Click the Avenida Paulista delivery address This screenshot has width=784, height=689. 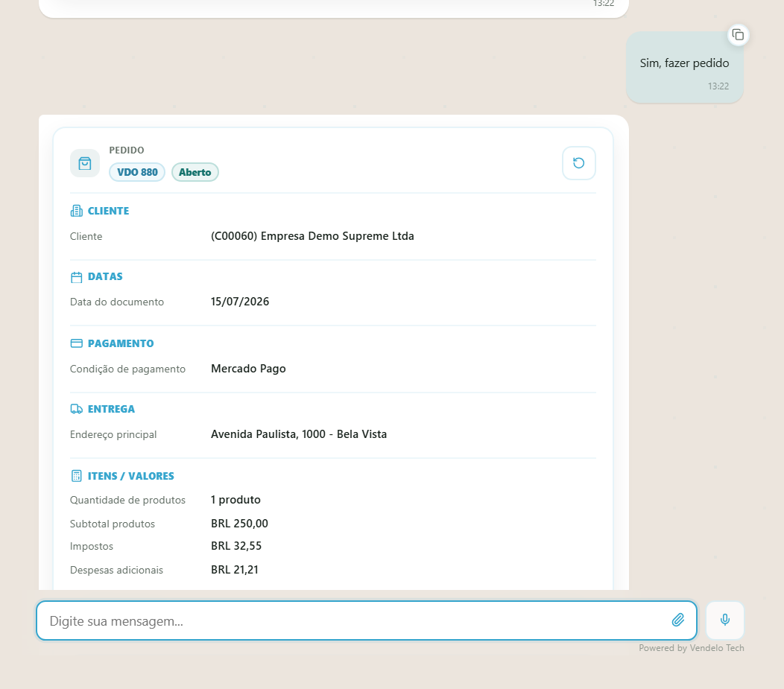point(299,434)
